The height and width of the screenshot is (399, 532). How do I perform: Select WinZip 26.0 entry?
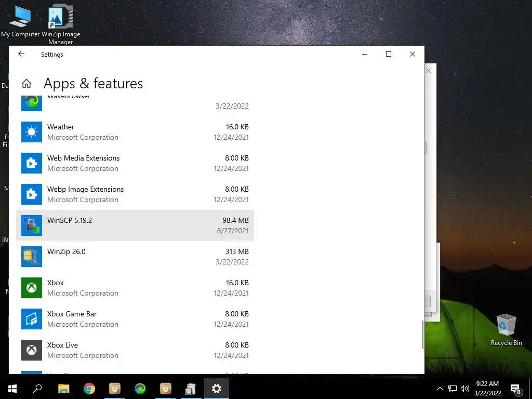point(135,257)
